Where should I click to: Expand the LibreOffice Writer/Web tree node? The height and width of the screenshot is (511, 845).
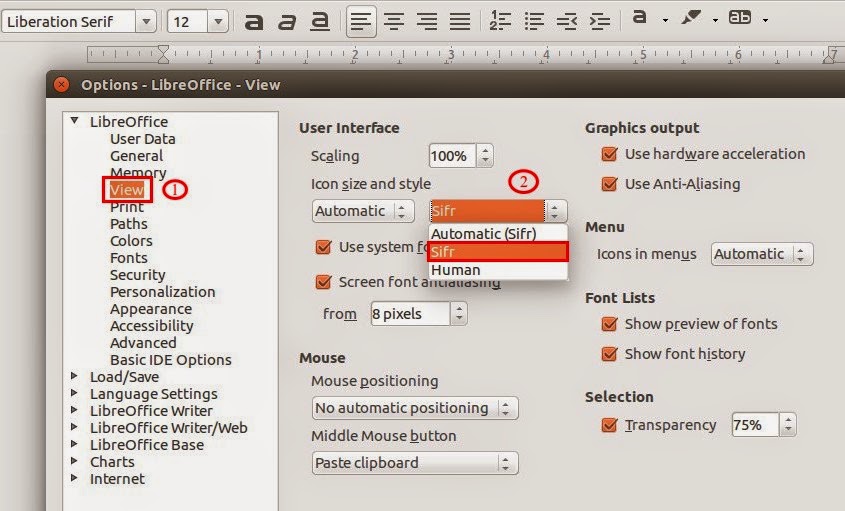(74, 427)
